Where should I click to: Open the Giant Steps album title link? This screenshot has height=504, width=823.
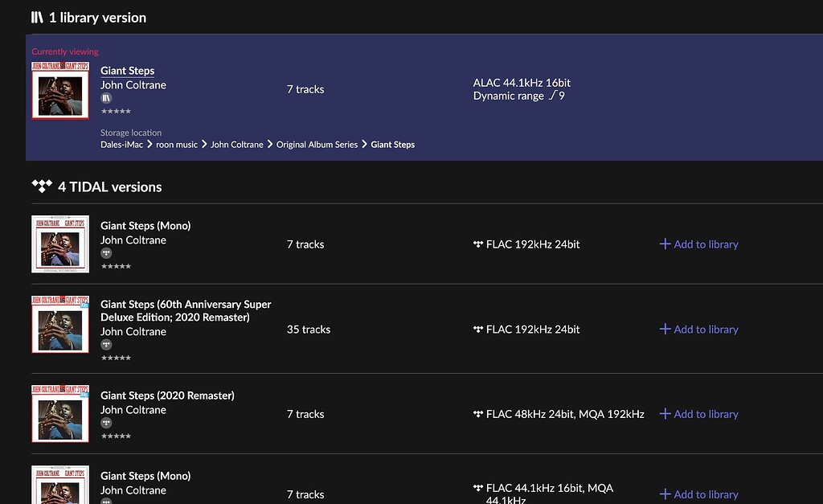point(127,71)
